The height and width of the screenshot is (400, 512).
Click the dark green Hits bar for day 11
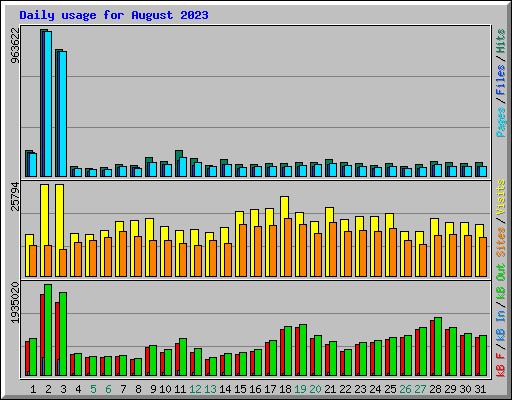tap(179, 154)
